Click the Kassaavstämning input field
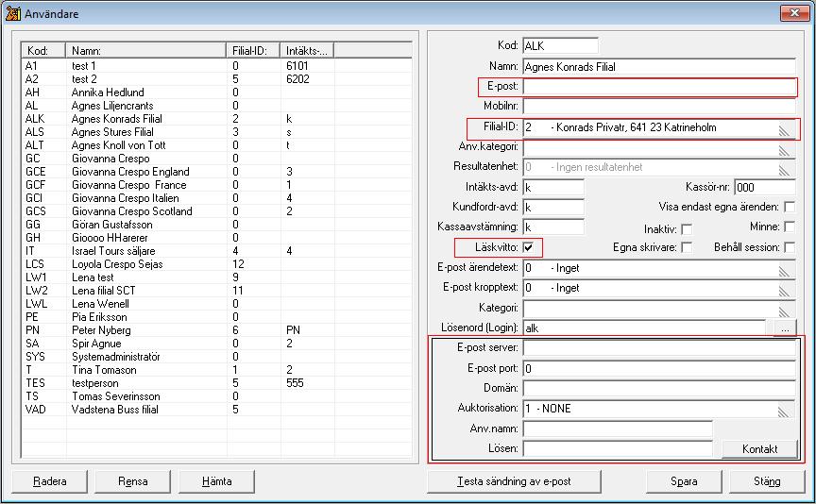The image size is (816, 504). (x=553, y=227)
